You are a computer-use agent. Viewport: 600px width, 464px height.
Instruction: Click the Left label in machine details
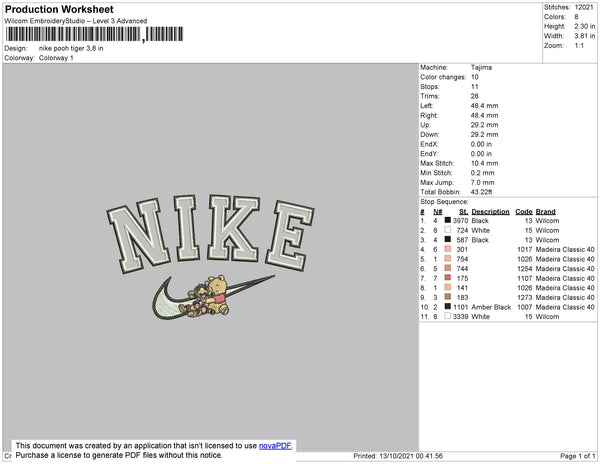pyautogui.click(x=426, y=106)
